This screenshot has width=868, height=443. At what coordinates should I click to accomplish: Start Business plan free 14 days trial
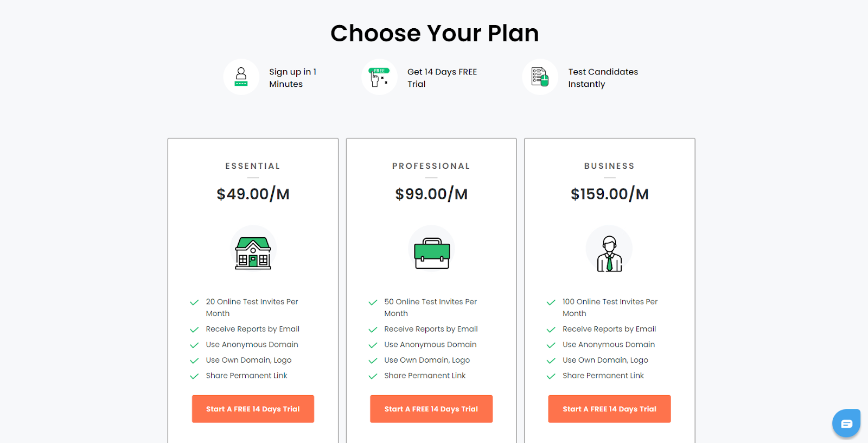pos(609,409)
